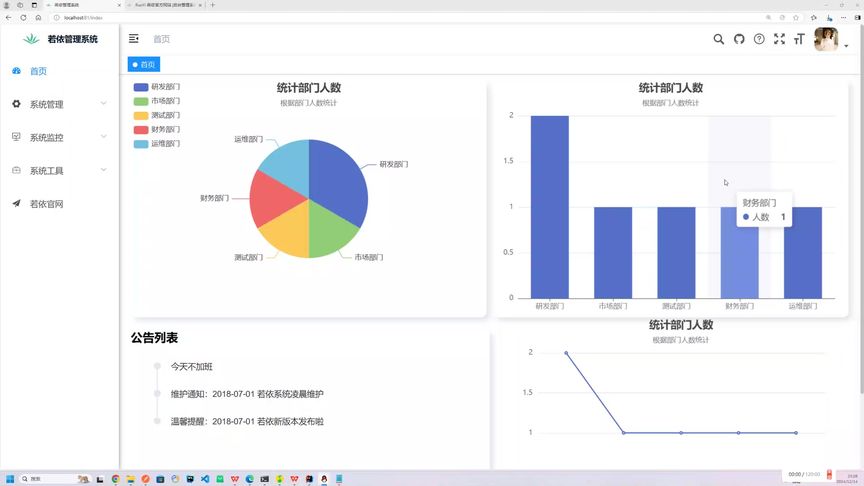Open the 今天不加班 announcement
Image resolution: width=864 pixels, height=486 pixels.
(x=191, y=366)
